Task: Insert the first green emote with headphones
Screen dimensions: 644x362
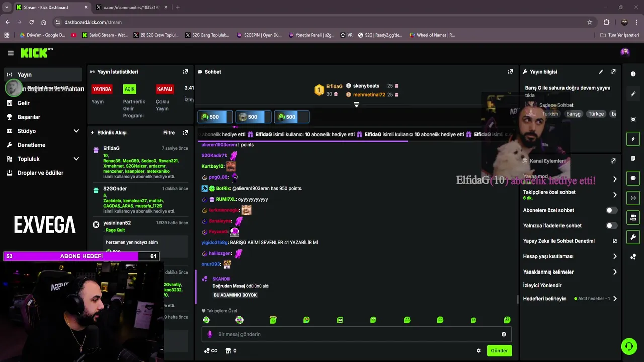Action: [206, 320]
